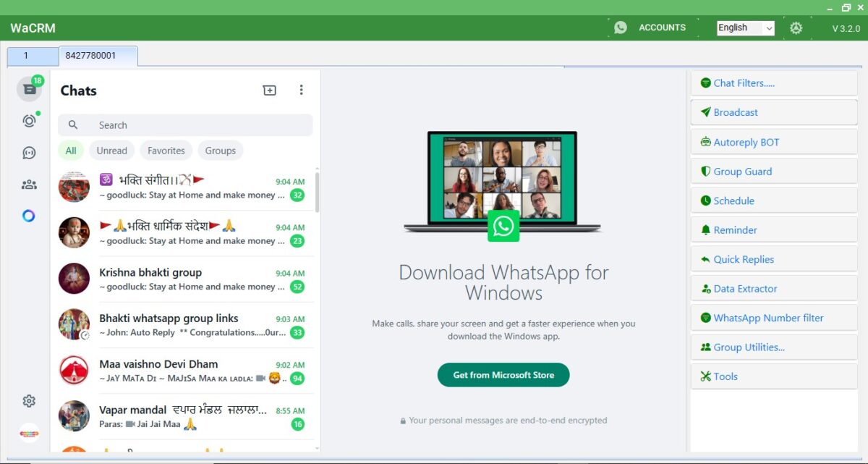Click the chat list scrollbar

(318, 192)
